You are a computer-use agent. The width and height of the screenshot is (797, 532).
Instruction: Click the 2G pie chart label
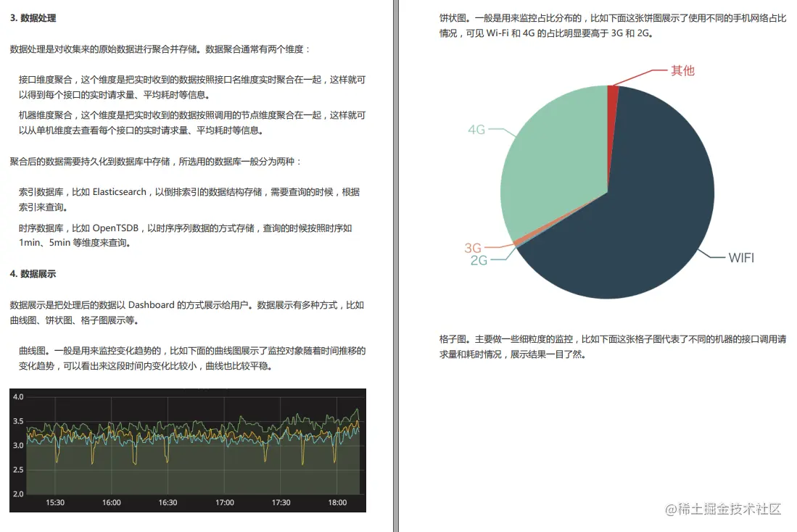(x=479, y=260)
